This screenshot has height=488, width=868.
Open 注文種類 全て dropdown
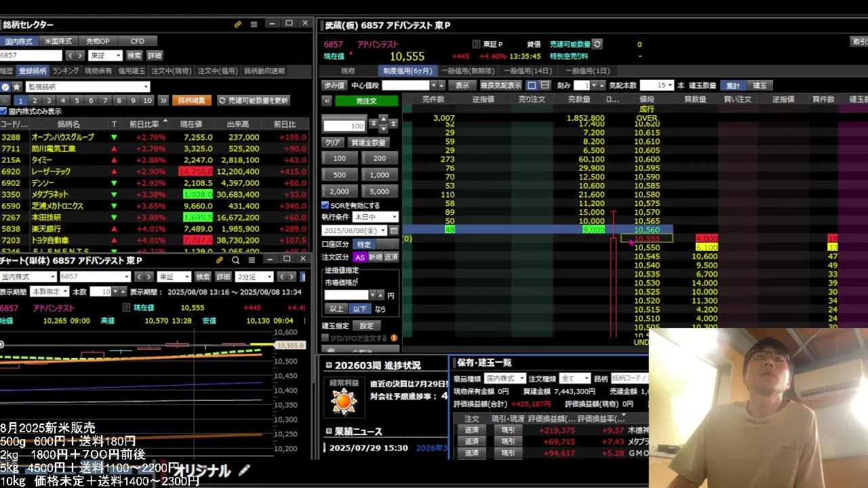tap(575, 378)
